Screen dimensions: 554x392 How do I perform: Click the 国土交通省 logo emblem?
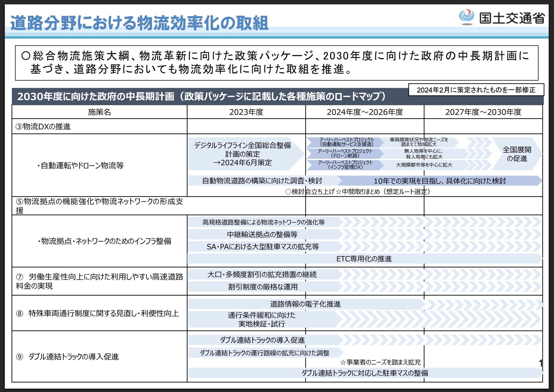coord(466,17)
